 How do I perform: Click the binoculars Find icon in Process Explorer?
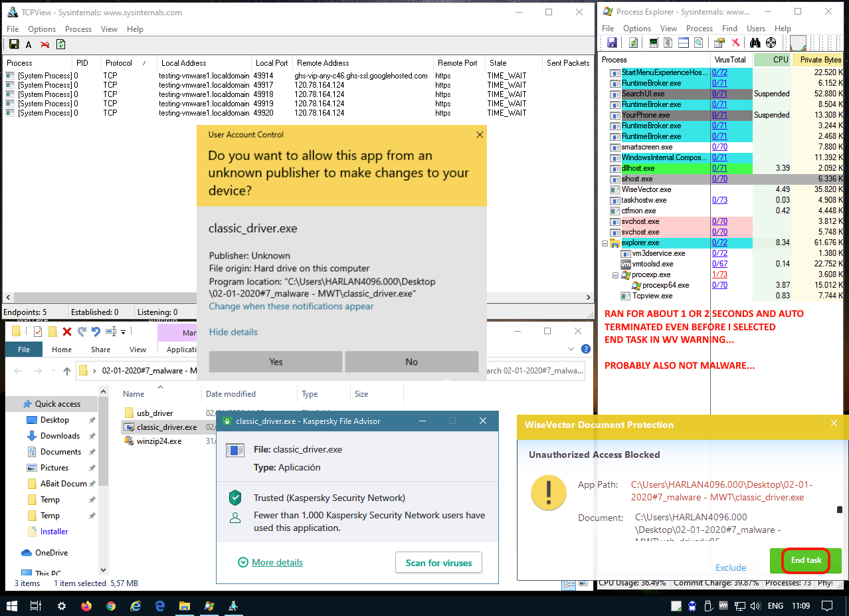click(x=755, y=43)
